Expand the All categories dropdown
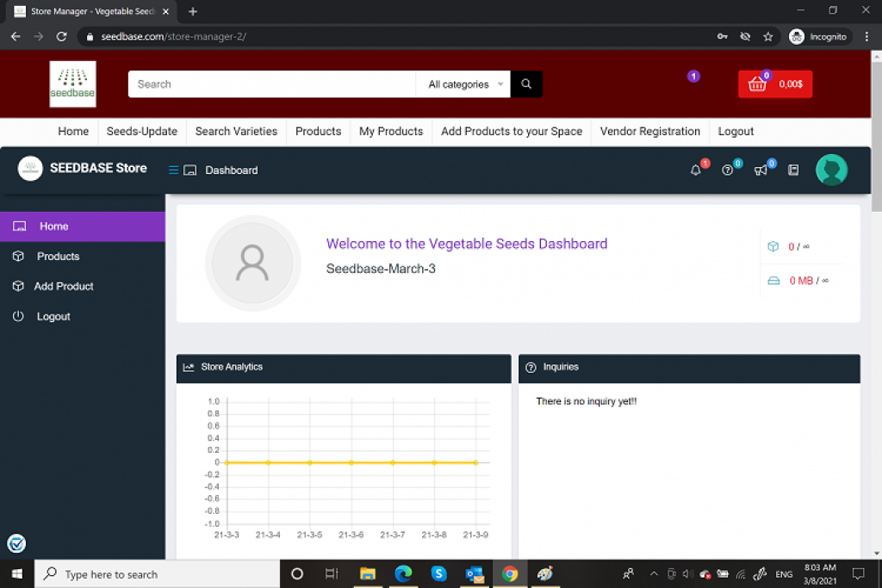 pyautogui.click(x=464, y=84)
